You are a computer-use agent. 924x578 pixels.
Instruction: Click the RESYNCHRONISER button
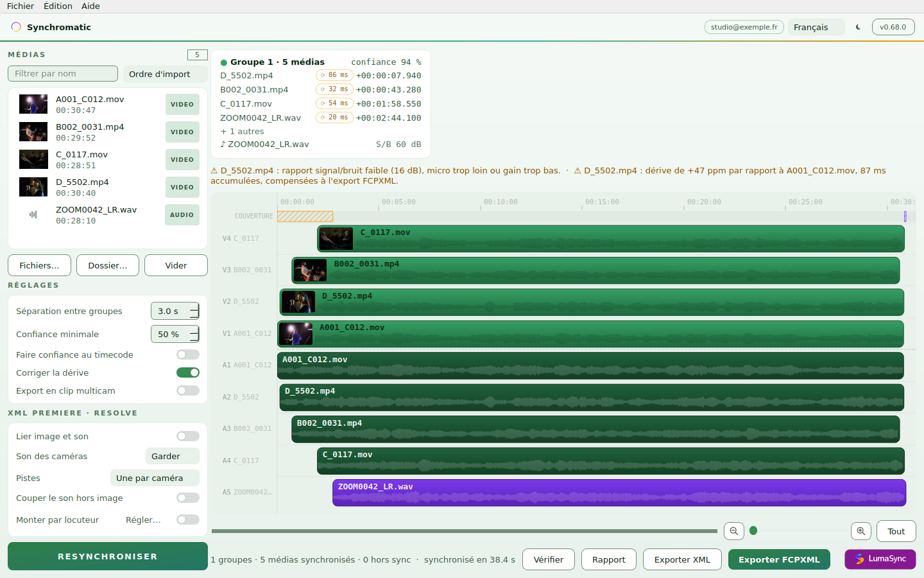pos(108,556)
